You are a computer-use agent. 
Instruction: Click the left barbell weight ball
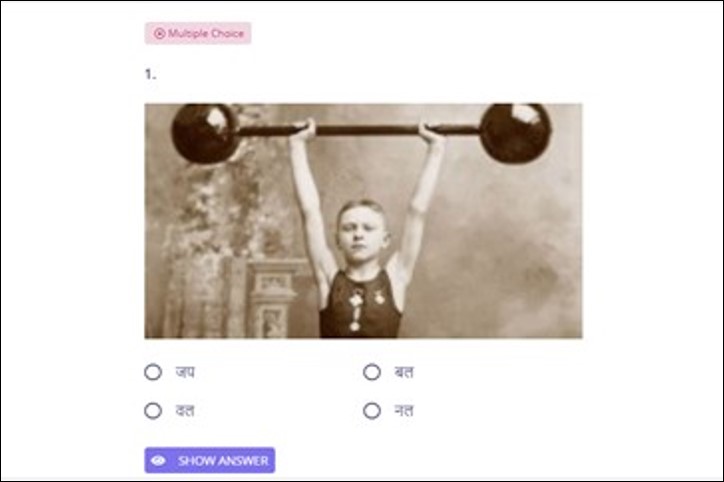coord(205,133)
